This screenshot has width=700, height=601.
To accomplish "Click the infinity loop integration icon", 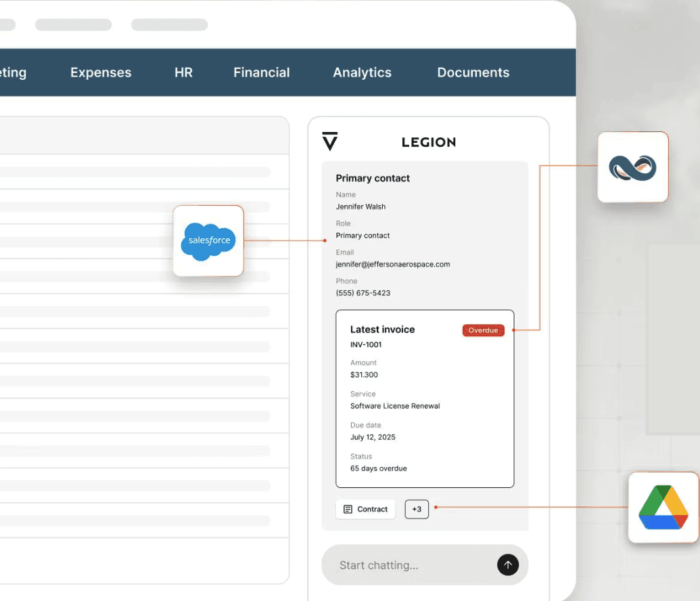I will coord(632,167).
